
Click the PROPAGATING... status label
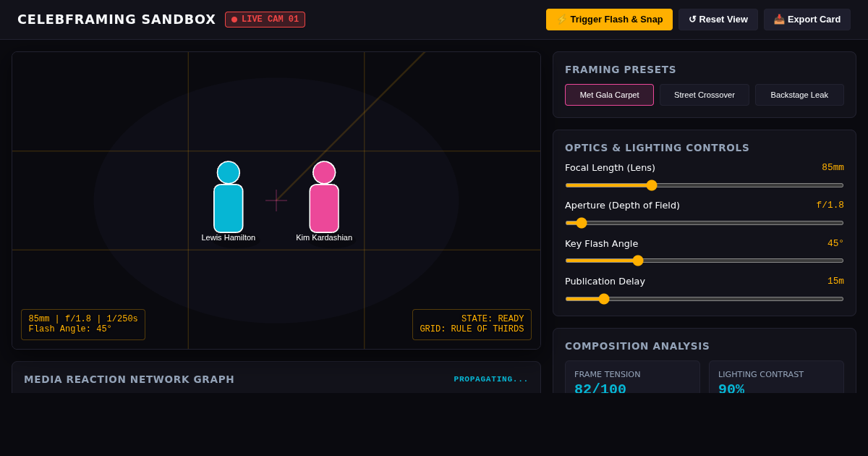[x=491, y=379]
